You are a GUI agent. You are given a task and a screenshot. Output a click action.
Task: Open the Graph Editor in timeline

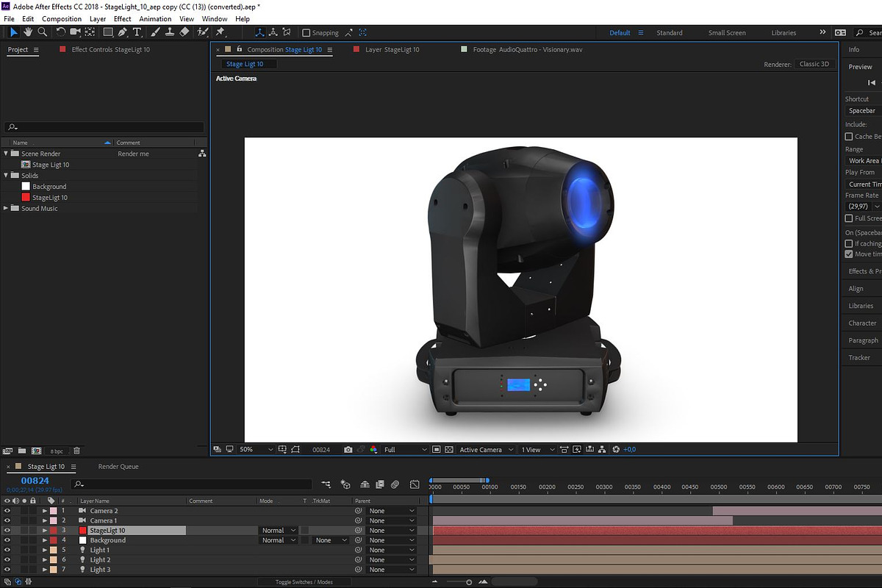[x=415, y=484]
